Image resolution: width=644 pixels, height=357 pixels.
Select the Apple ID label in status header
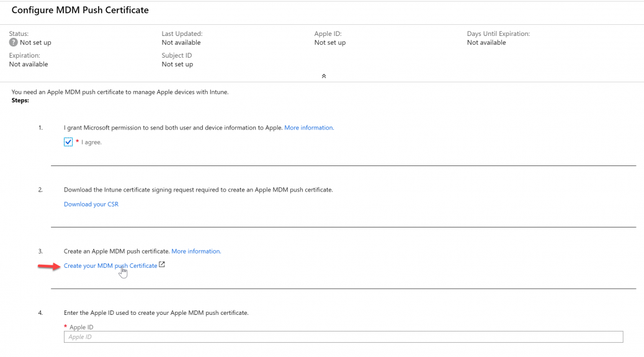pos(328,33)
